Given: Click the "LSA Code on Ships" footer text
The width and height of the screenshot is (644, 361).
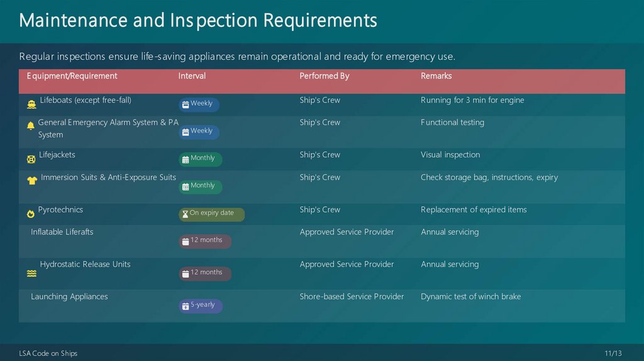Looking at the screenshot, I should pyautogui.click(x=48, y=353).
